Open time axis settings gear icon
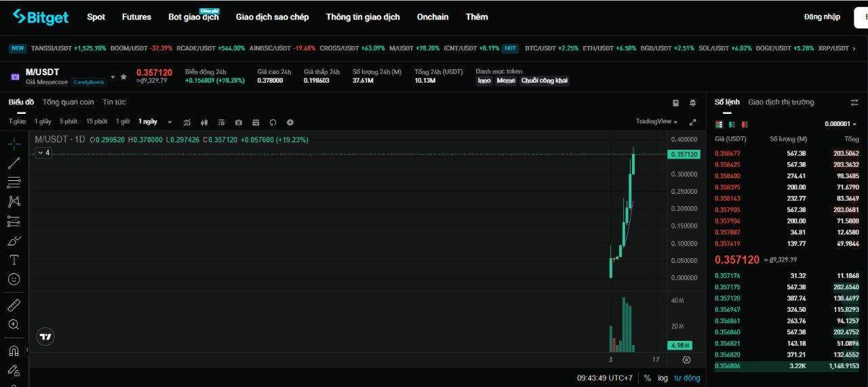The image size is (868, 387). 686,360
